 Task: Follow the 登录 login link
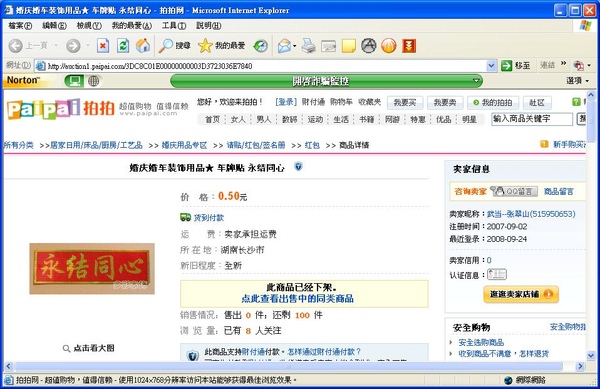pos(286,102)
